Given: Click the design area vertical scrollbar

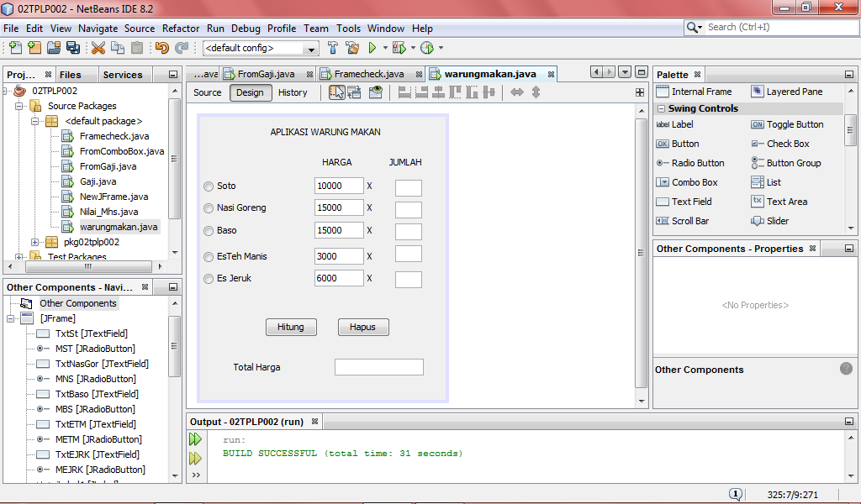Looking at the screenshot, I should (x=641, y=253).
